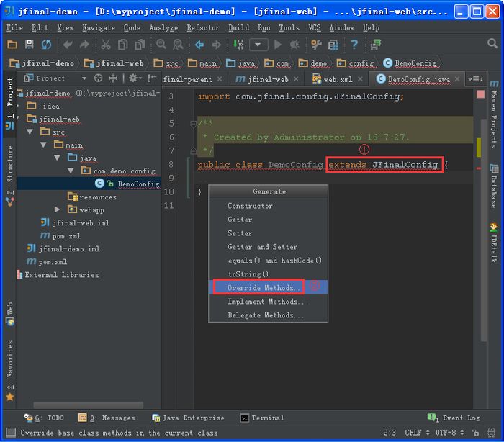Undo last action in toolbar
Image resolution: width=504 pixels, height=442 pixels.
pyautogui.click(x=68, y=45)
